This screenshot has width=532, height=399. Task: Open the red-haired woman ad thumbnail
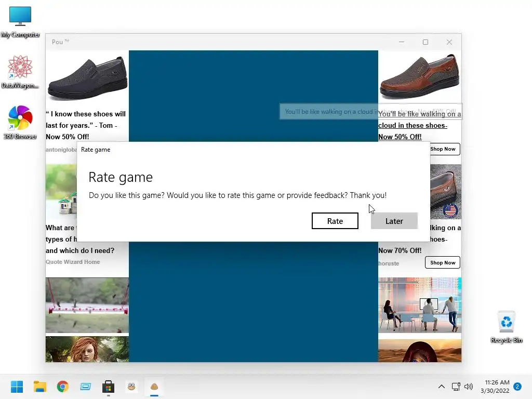[x=87, y=349]
